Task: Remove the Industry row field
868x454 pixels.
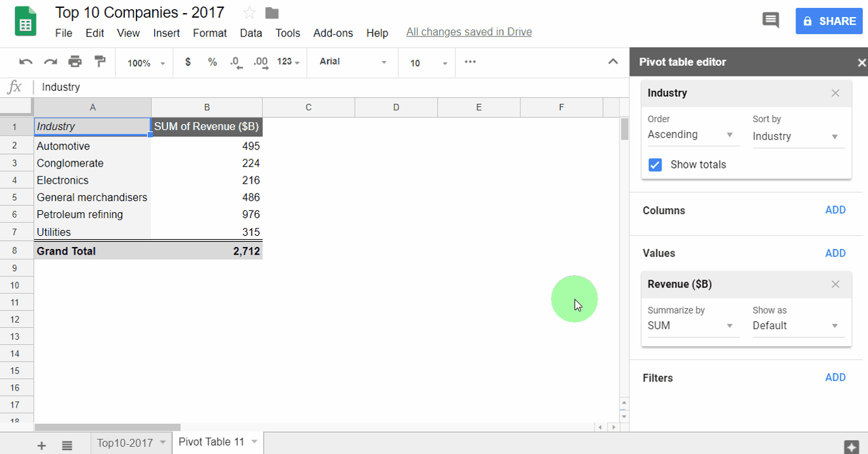Action: coord(835,93)
